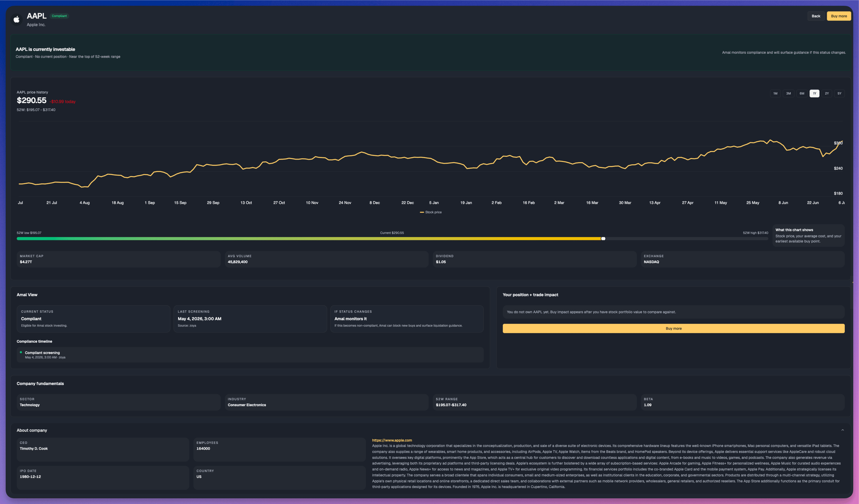Click the Stock price legend marker

422,212
